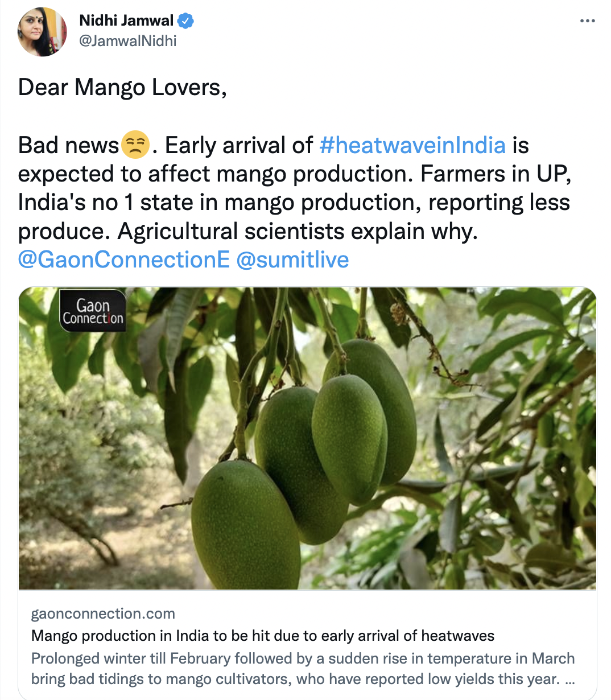Viewport: 611px width, 700px height.
Task: Click the tweet line starting 'India's no 1 state'
Action: pyautogui.click(x=294, y=203)
